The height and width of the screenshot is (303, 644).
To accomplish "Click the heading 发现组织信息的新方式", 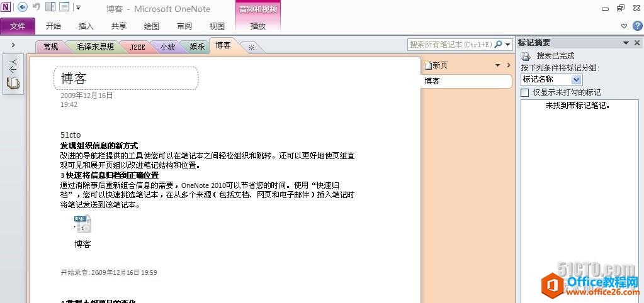I will point(99,146).
